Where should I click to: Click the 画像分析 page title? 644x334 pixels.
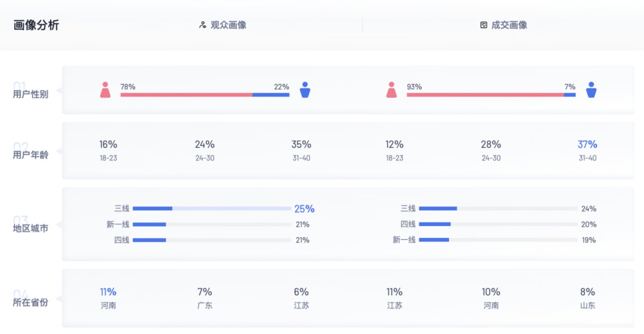point(36,25)
